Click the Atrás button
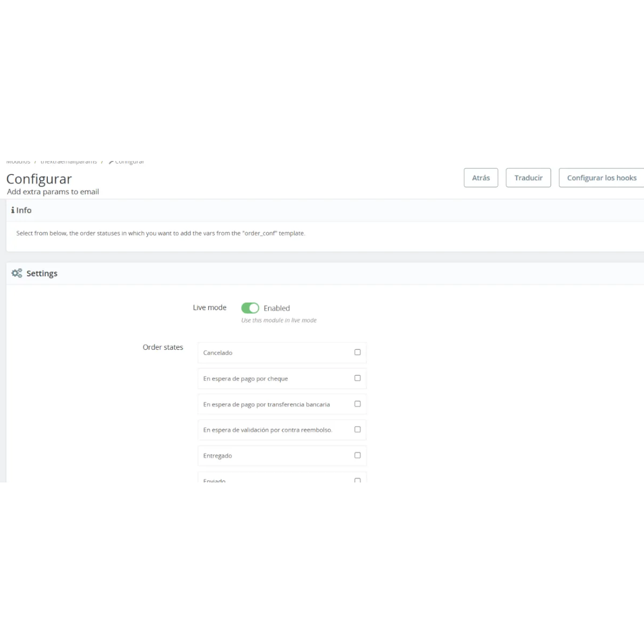The width and height of the screenshot is (644, 644). coord(481,178)
